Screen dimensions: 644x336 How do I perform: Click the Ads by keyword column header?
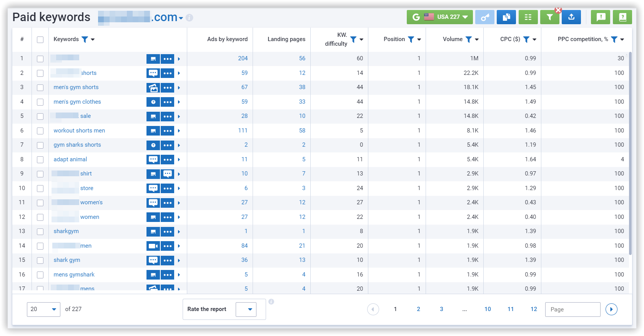tap(227, 39)
